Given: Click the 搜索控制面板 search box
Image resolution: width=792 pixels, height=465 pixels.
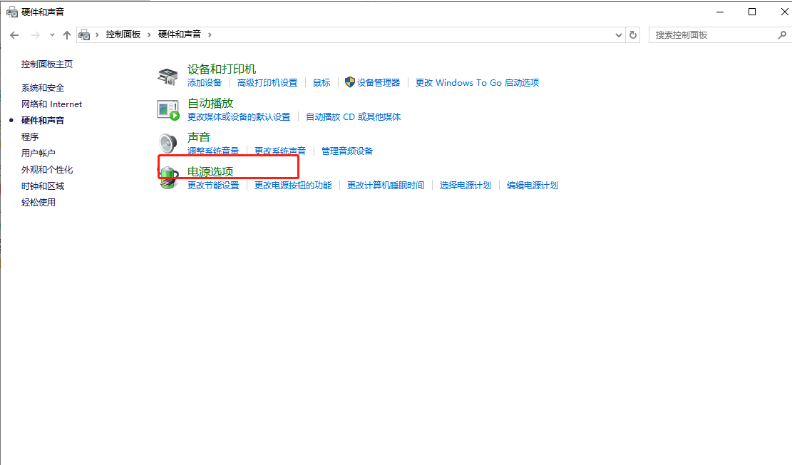Looking at the screenshot, I should click(x=710, y=34).
